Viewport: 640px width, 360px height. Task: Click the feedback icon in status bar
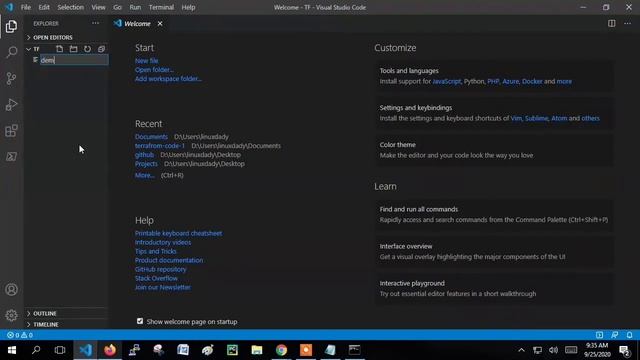[x=614, y=335]
